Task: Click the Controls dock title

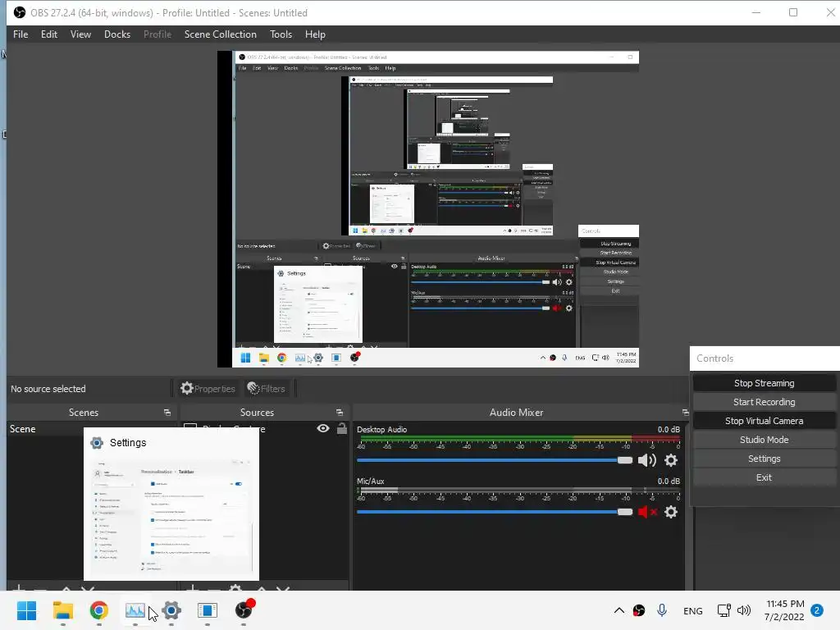Action: click(714, 358)
